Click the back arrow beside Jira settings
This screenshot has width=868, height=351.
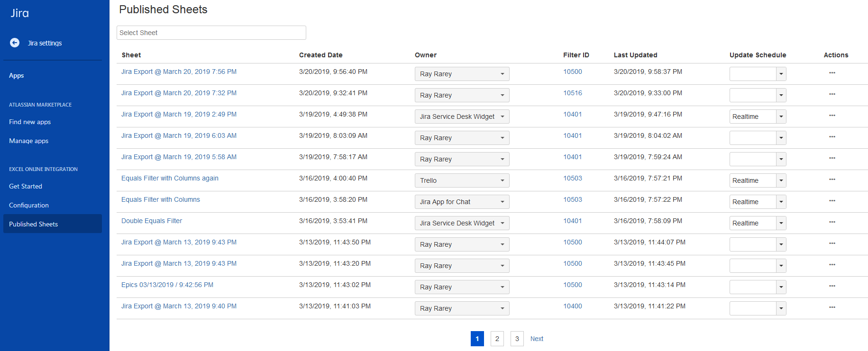pyautogui.click(x=15, y=43)
